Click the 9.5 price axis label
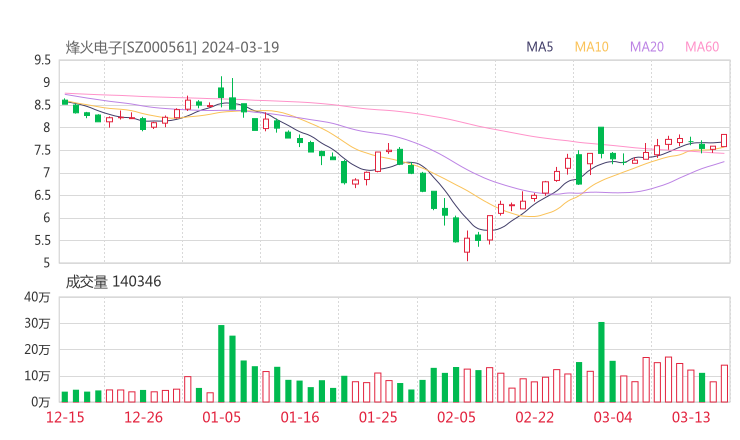740x440 pixels. [x=42, y=60]
